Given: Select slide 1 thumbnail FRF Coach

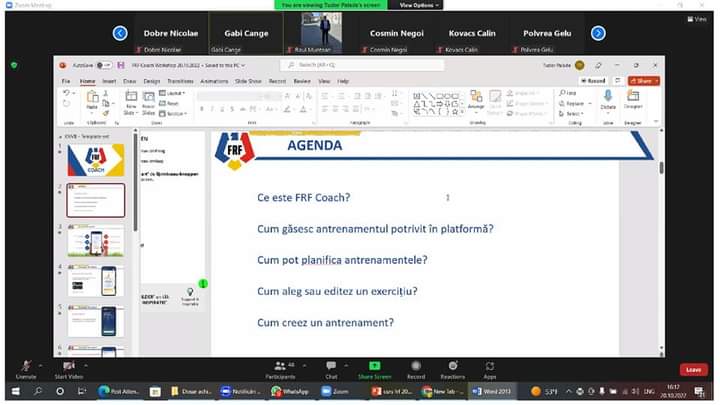Looking at the screenshot, I should coord(96,160).
